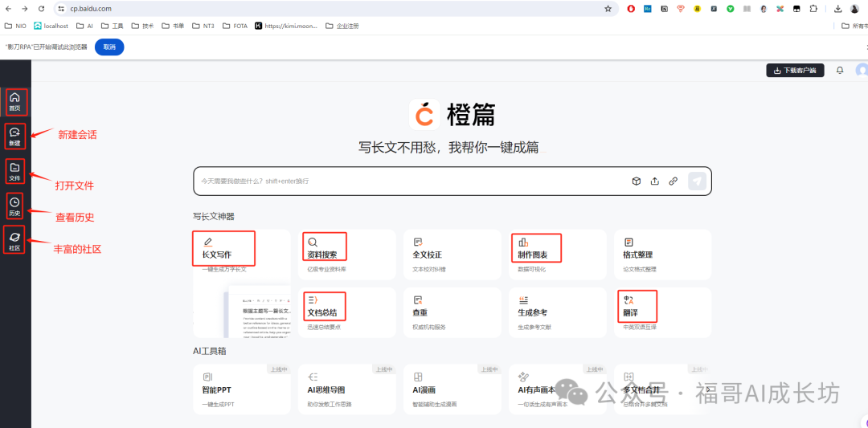Screen dimensions: 868x428
Task: Open 生成参考 reference generation card
Action: coord(558,312)
